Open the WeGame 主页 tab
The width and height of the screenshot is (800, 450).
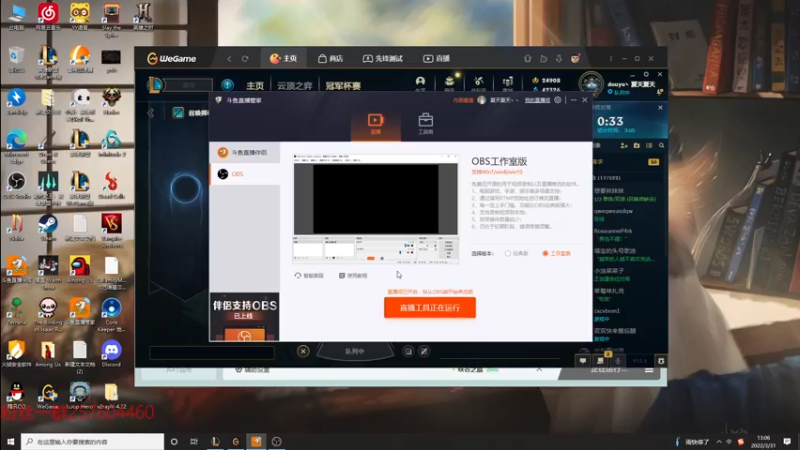click(283, 59)
